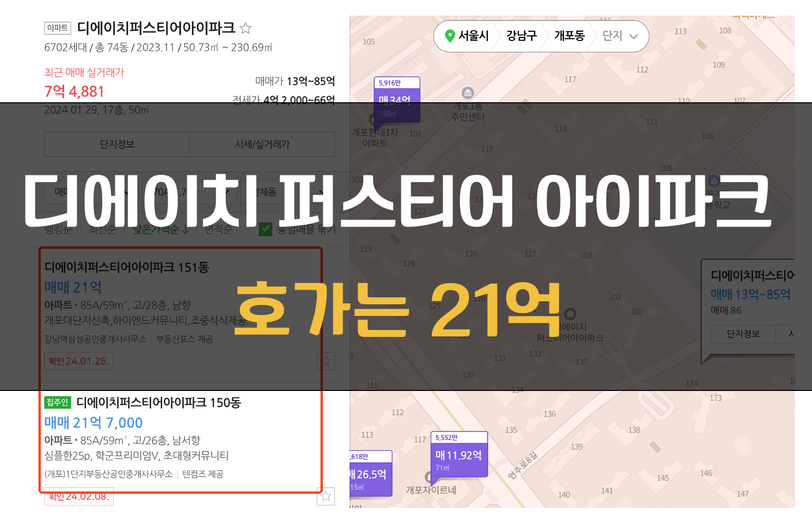Viewport: 812px width, 531px height.
Task: Click the green location pin icon
Action: pyautogui.click(x=450, y=36)
